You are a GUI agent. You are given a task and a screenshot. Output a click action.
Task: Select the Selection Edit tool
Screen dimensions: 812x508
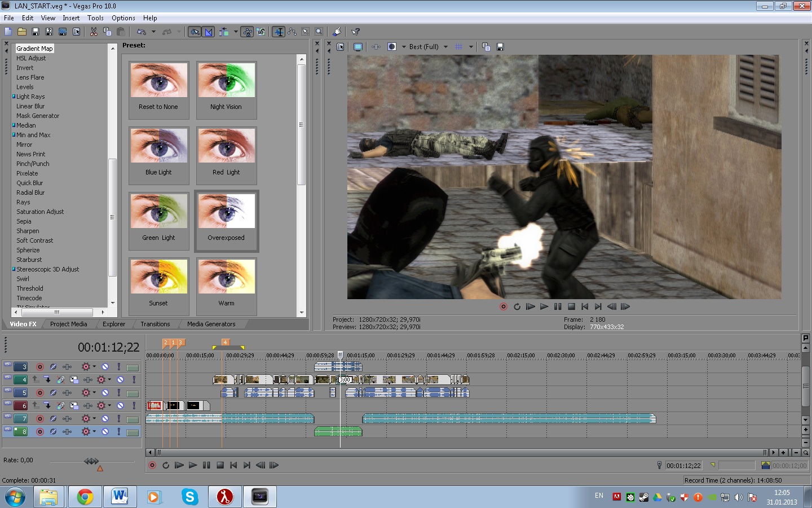click(306, 32)
